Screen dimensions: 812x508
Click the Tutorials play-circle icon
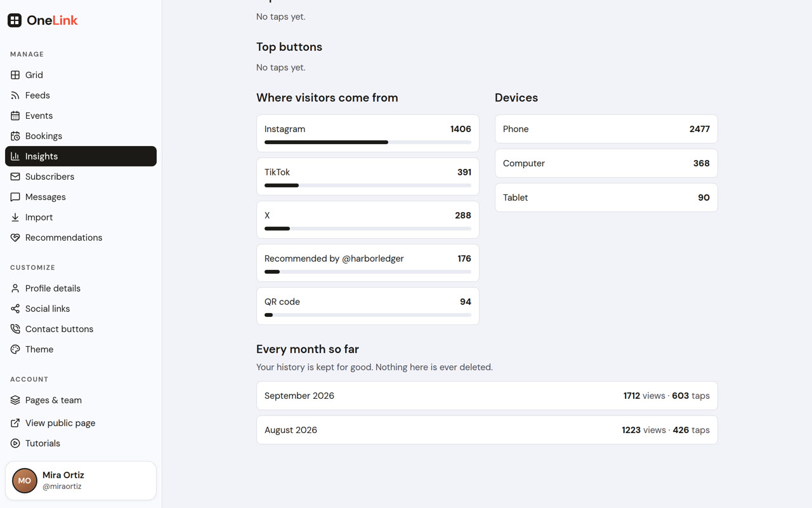tap(15, 443)
